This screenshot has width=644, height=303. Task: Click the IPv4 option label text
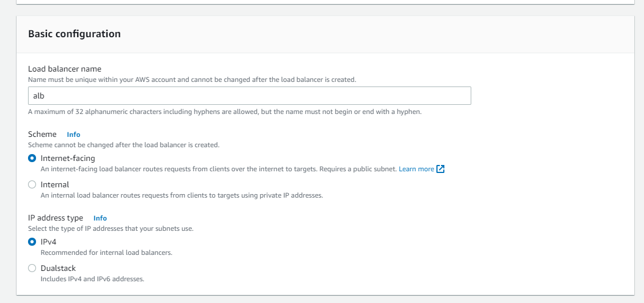49,242
